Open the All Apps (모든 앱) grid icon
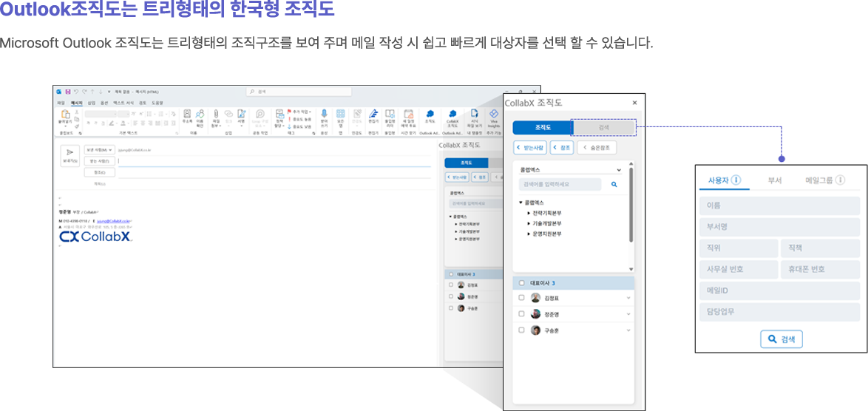The width and height of the screenshot is (868, 411). [x=340, y=113]
